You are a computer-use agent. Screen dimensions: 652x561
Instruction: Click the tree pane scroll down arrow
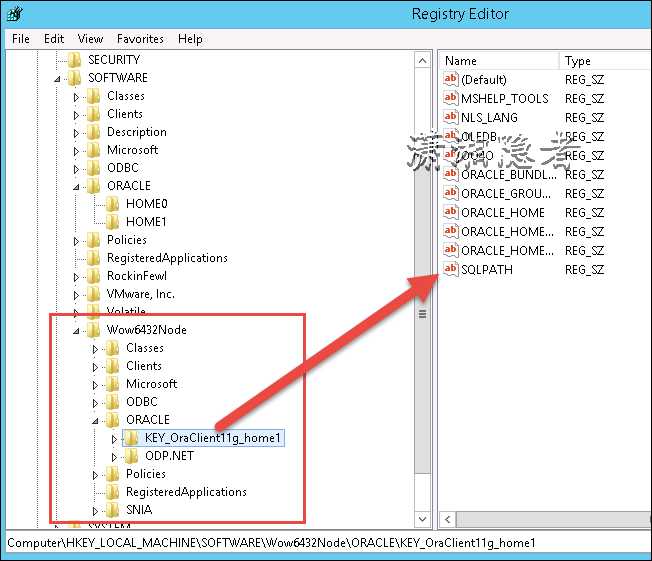click(422, 519)
